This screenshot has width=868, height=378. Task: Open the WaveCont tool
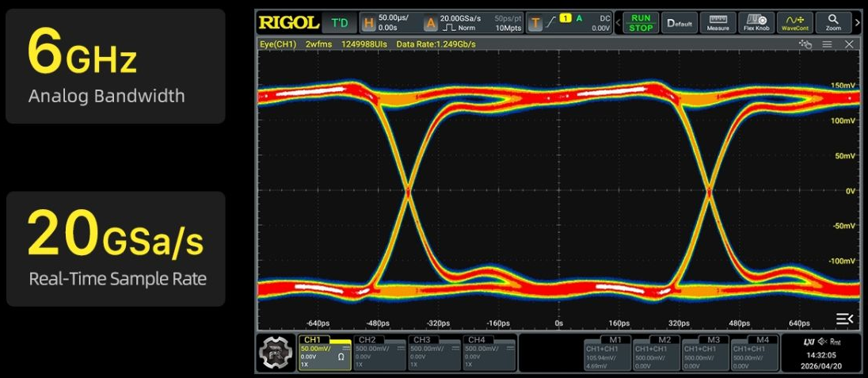pyautogui.click(x=795, y=23)
